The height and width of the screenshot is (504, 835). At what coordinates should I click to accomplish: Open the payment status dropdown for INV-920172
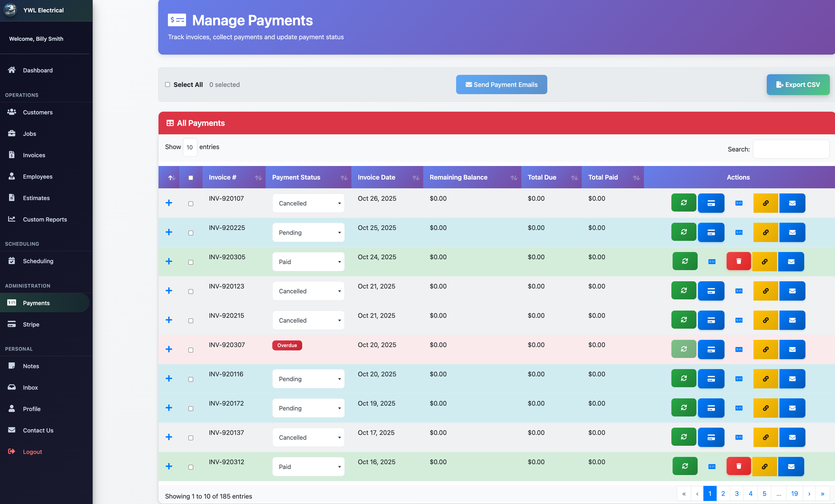tap(308, 408)
